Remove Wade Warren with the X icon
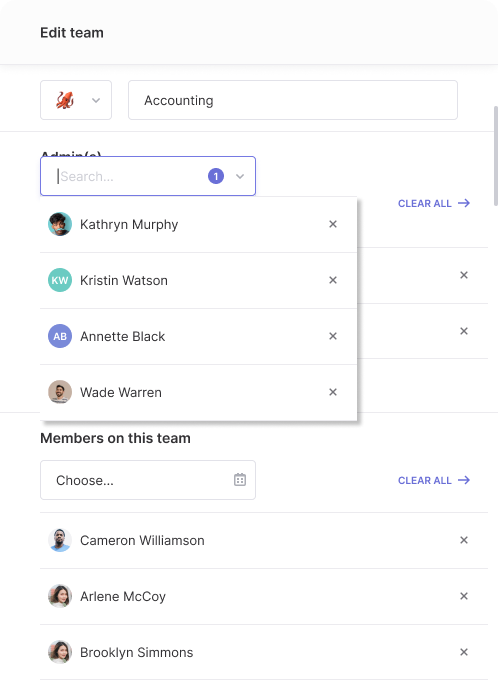 pyautogui.click(x=333, y=392)
